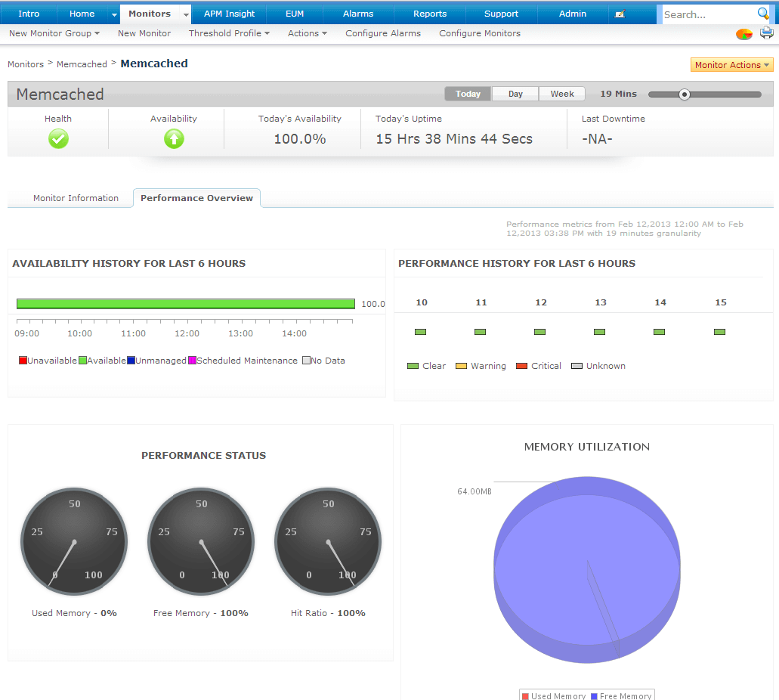Open the pie chart report icon

click(743, 34)
